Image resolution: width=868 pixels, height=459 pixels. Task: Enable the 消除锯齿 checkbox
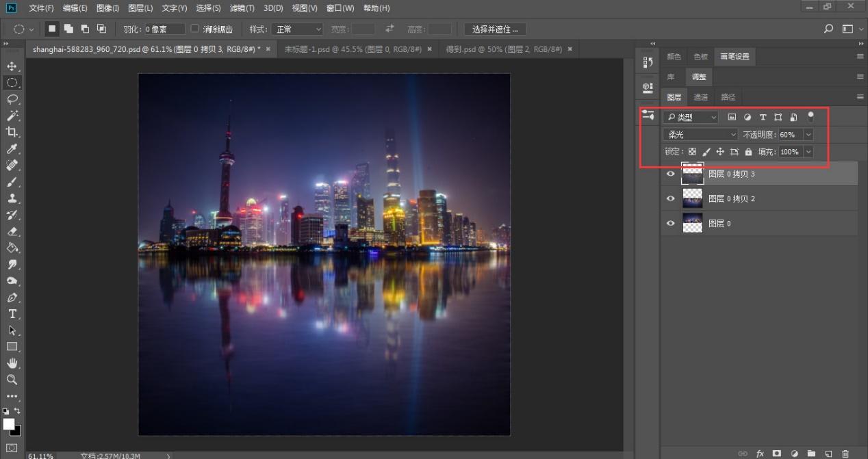[195, 29]
